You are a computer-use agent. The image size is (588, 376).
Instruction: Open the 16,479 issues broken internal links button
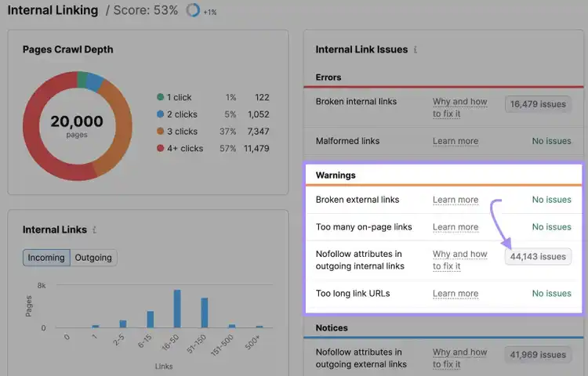[538, 104]
